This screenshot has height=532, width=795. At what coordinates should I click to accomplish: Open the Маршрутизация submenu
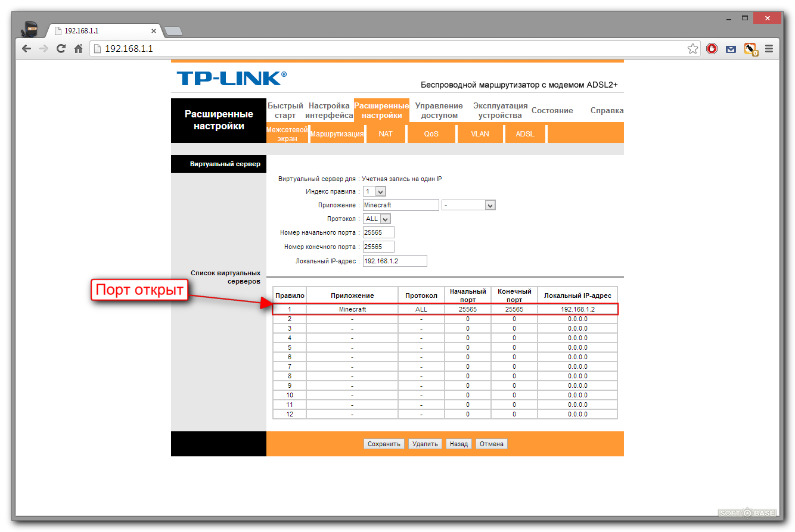tap(337, 133)
